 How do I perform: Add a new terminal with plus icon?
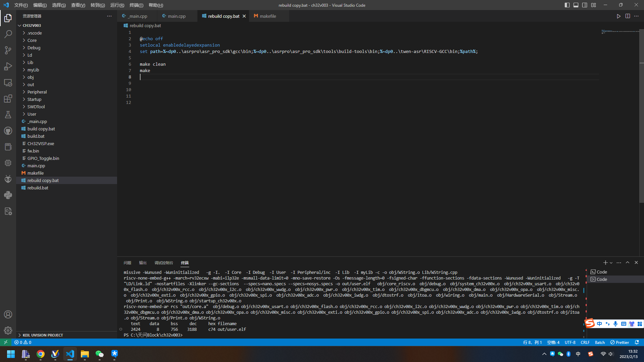[x=605, y=263]
